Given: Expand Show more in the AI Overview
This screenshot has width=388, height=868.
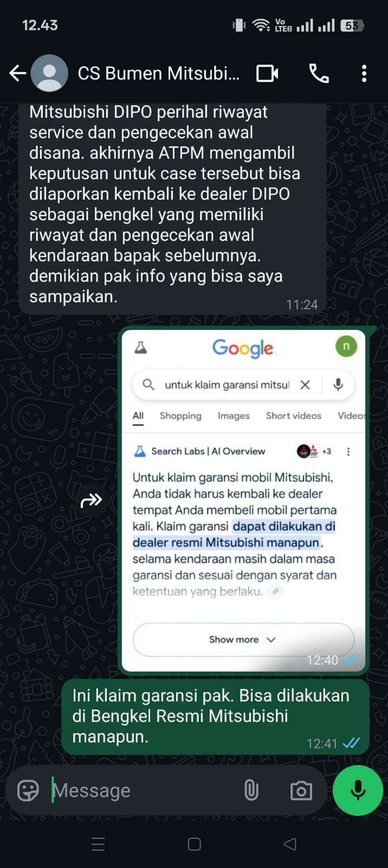Looking at the screenshot, I should (243, 640).
